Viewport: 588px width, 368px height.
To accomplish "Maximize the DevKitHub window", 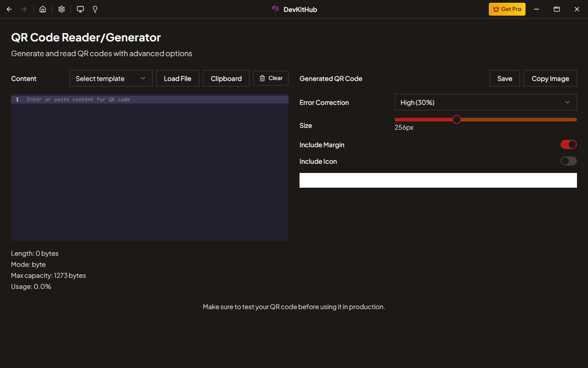I will point(557,9).
